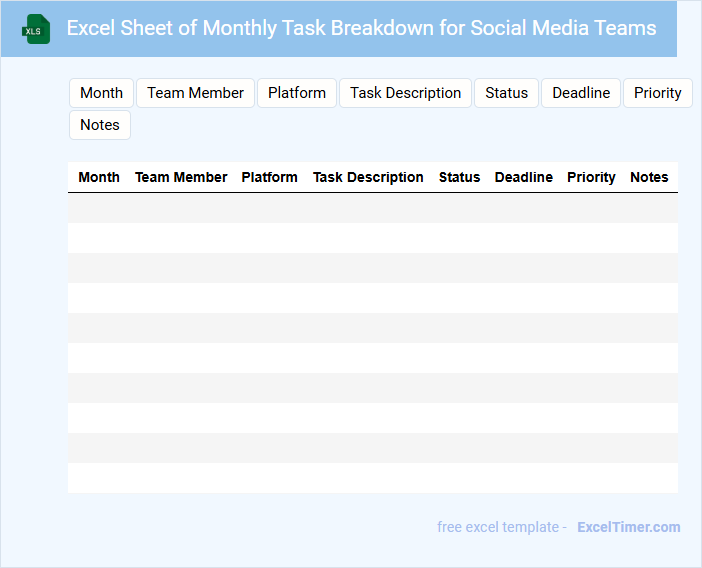Select the Deadline column header
Viewport: 702px width, 568px height.
pos(523,177)
